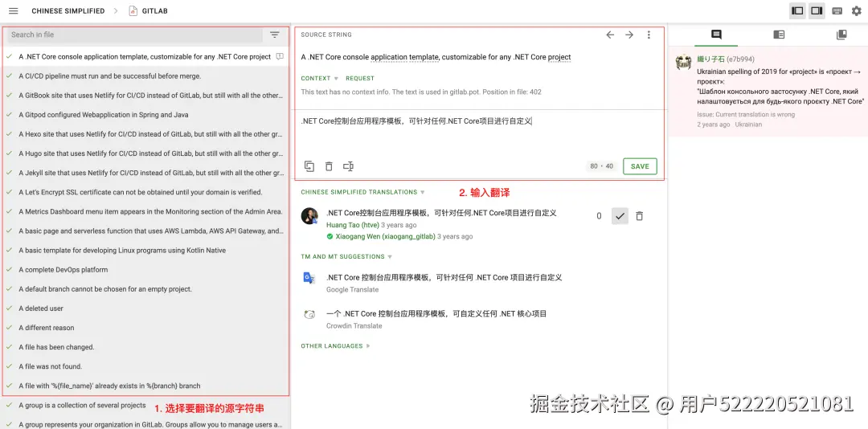
Task: Click the Ukrainian language tag in comment
Action: 748,125
